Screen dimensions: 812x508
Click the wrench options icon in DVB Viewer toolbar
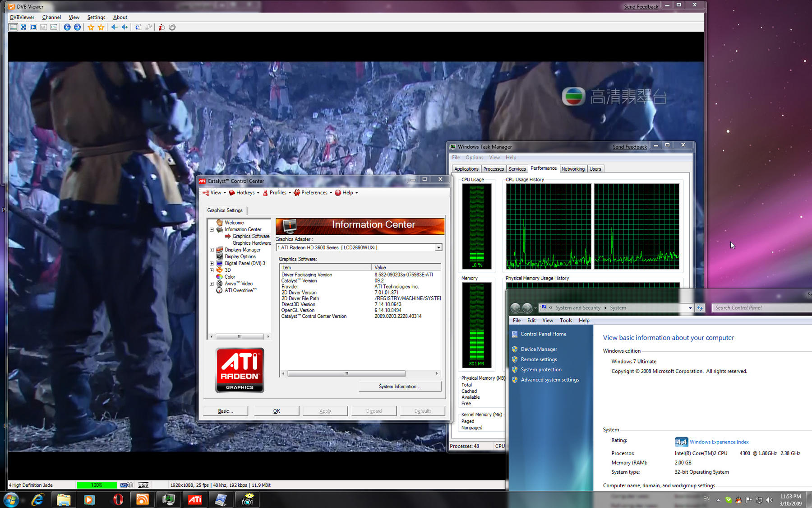tap(148, 27)
